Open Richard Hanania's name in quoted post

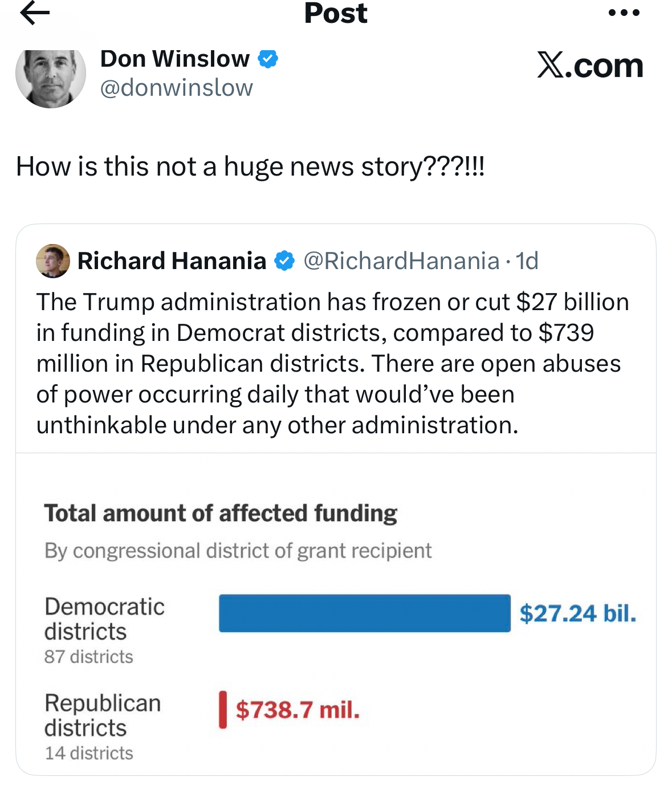(172, 261)
